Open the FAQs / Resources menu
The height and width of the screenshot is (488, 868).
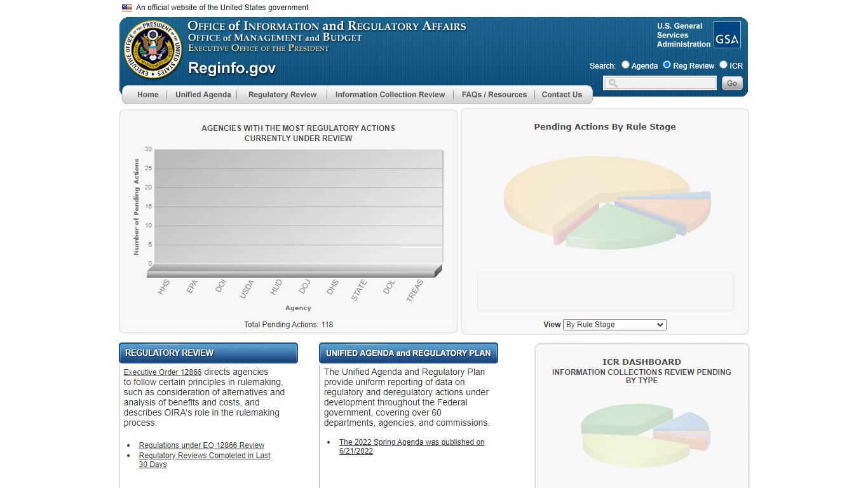pyautogui.click(x=494, y=95)
